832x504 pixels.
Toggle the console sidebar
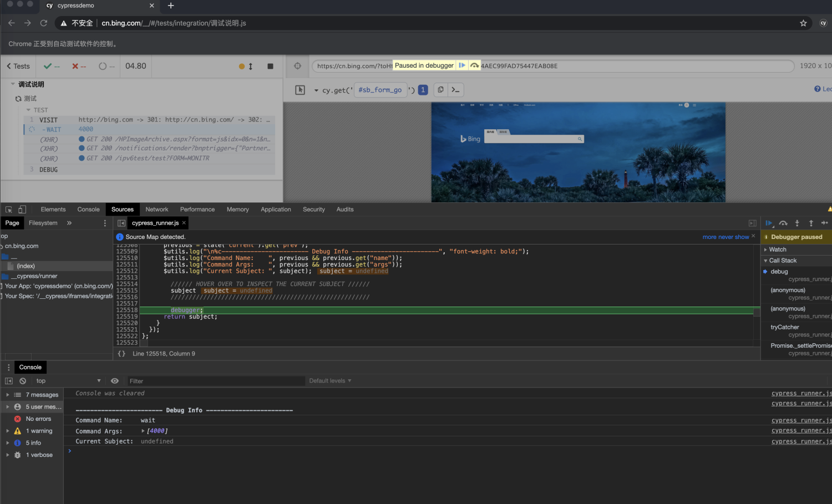coord(9,381)
